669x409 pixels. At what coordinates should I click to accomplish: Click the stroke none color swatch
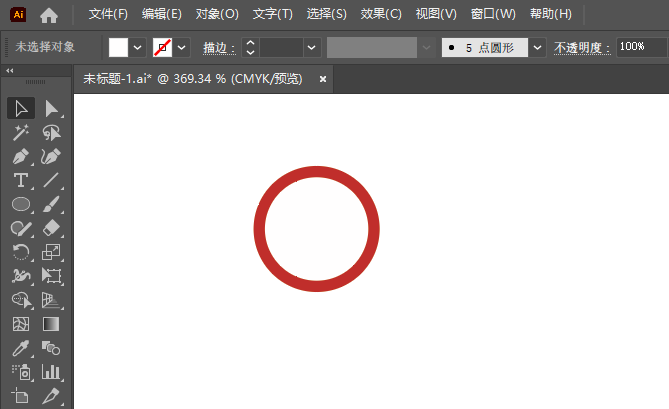click(162, 47)
